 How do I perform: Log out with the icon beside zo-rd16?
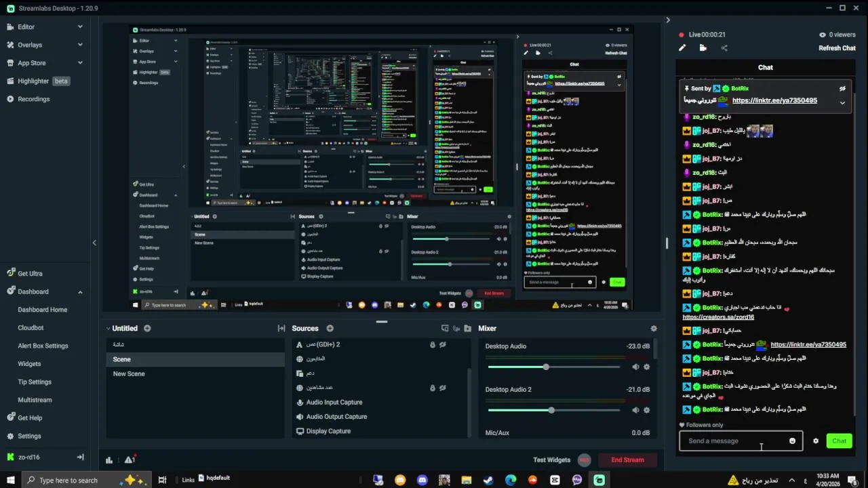80,457
